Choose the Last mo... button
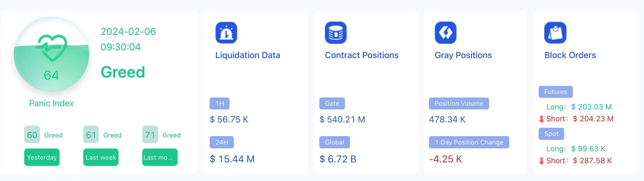The width and height of the screenshot is (644, 181). coord(160,157)
